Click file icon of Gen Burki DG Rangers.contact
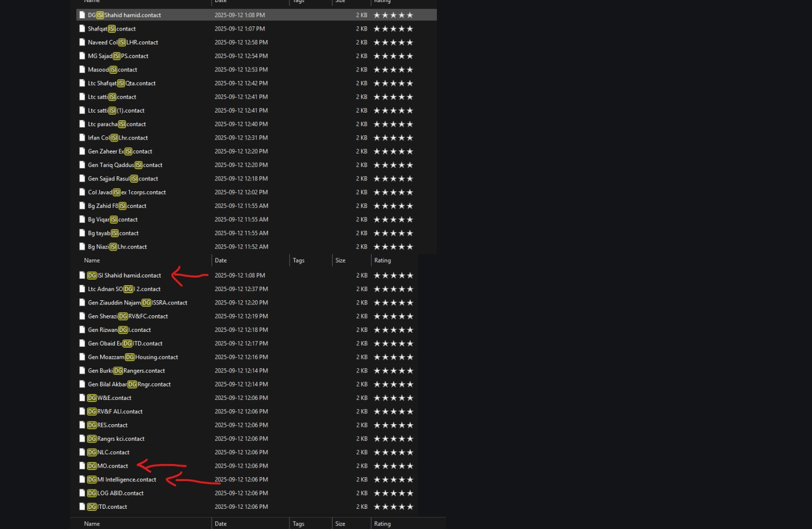This screenshot has height=529, width=812. click(x=82, y=371)
